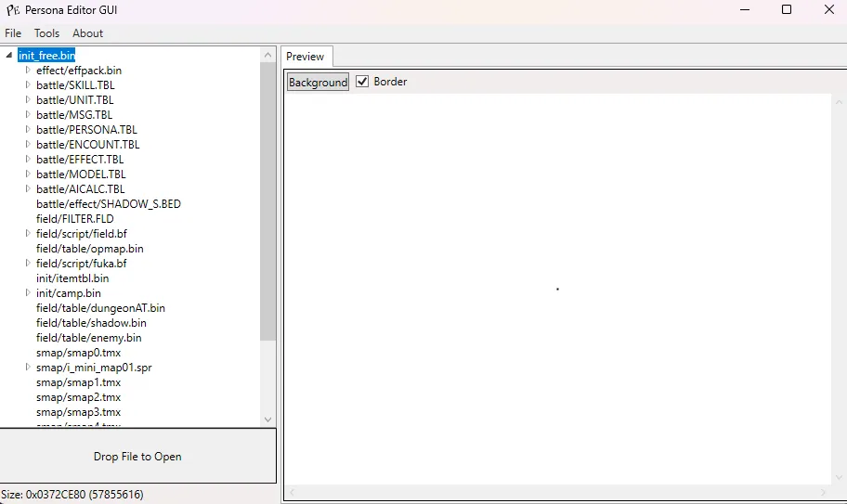
Task: Click the Persona Editor app icon
Action: (x=13, y=9)
